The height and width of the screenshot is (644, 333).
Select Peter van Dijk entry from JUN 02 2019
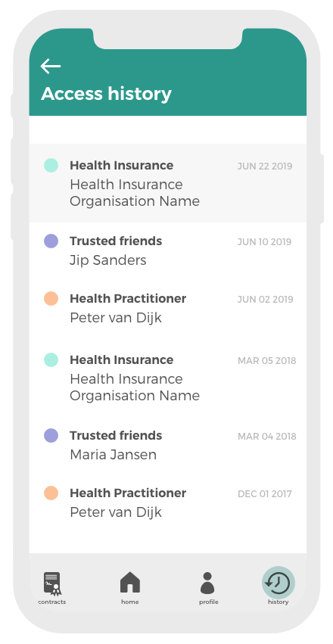pos(168,308)
